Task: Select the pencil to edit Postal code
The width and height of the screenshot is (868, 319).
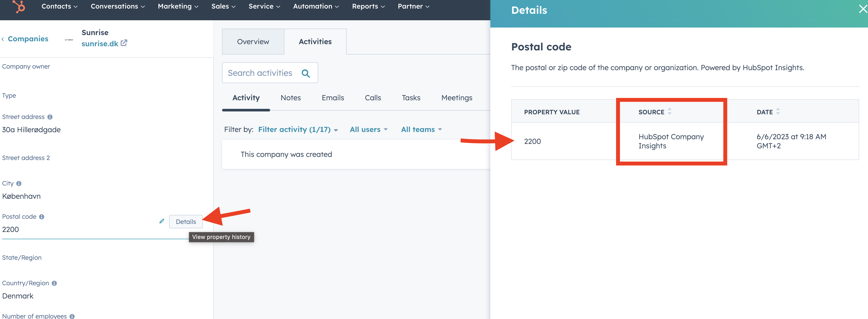Action: (162, 221)
